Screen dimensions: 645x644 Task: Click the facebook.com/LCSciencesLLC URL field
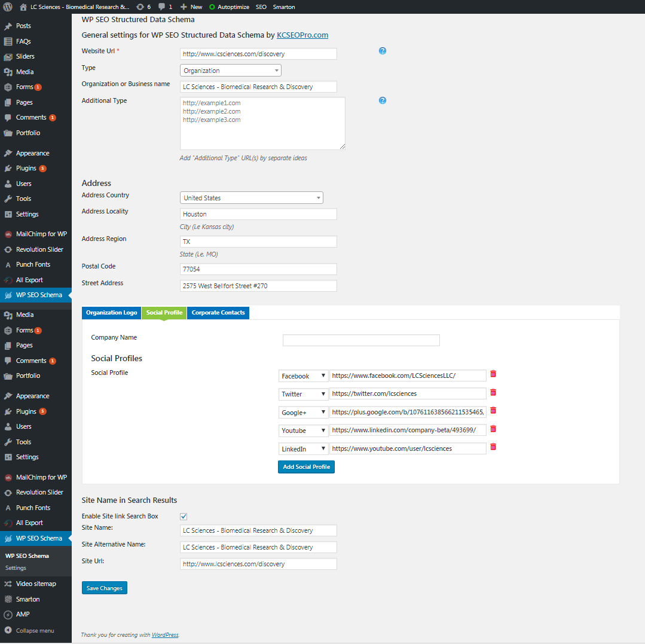pyautogui.click(x=408, y=376)
